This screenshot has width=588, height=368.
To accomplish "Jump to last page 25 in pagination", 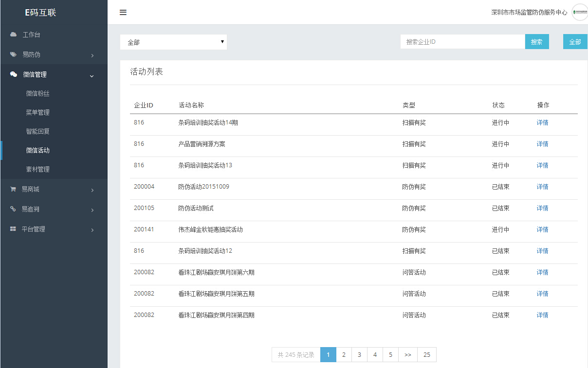I will point(426,355).
